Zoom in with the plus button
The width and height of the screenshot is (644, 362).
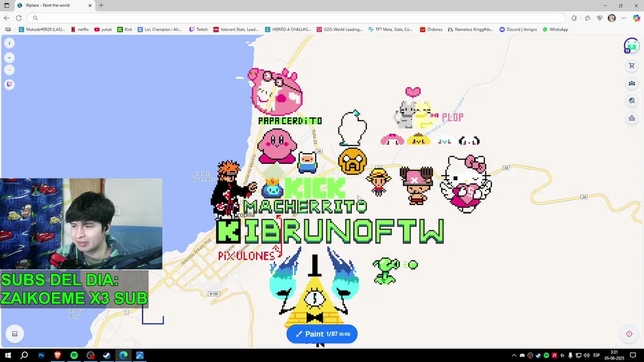[x=9, y=58]
